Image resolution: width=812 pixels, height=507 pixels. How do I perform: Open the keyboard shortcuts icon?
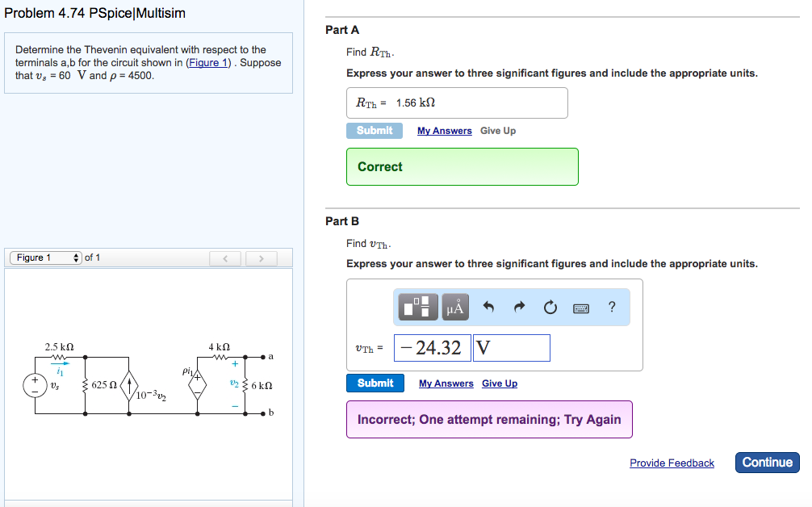(580, 307)
